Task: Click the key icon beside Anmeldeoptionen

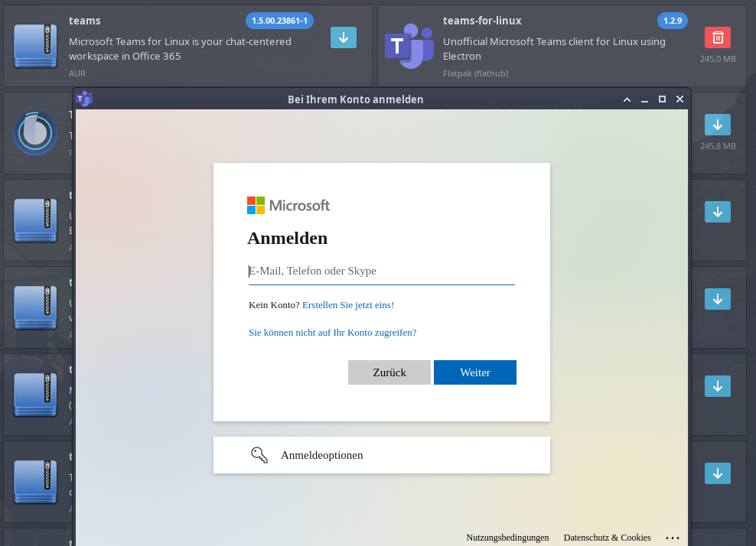Action: point(259,455)
